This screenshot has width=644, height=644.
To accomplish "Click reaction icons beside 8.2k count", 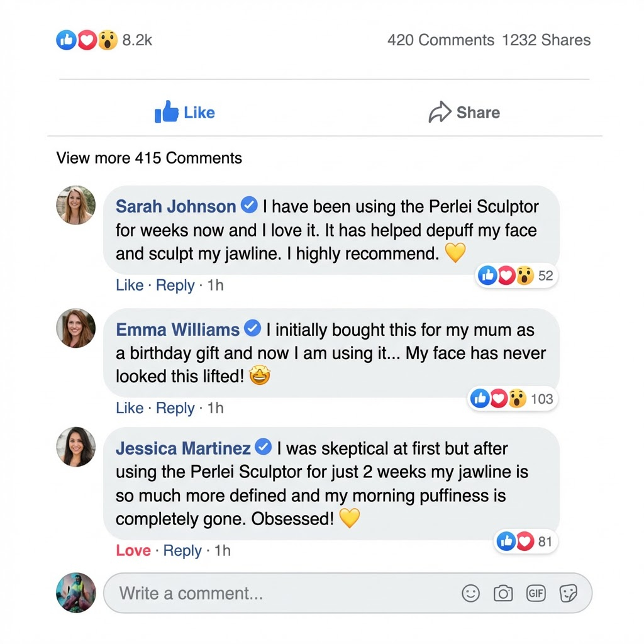I will tap(87, 41).
